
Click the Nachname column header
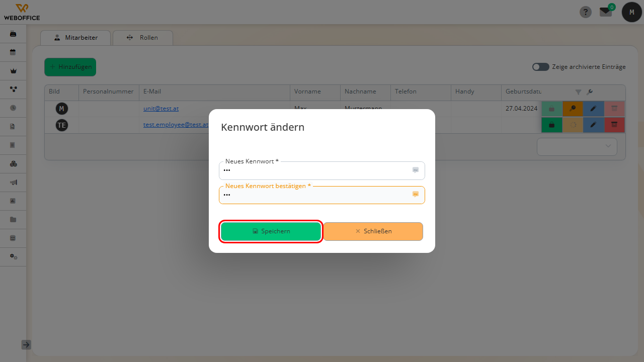(x=365, y=92)
